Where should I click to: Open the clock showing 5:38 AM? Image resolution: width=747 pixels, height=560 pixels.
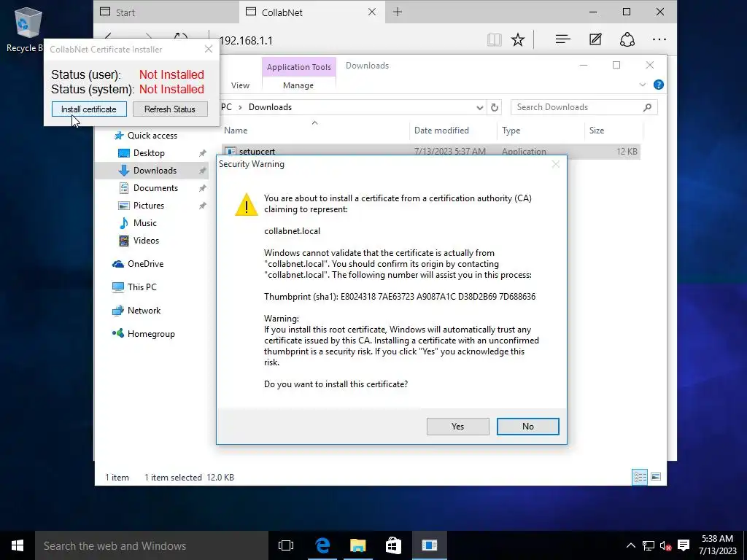718,545
